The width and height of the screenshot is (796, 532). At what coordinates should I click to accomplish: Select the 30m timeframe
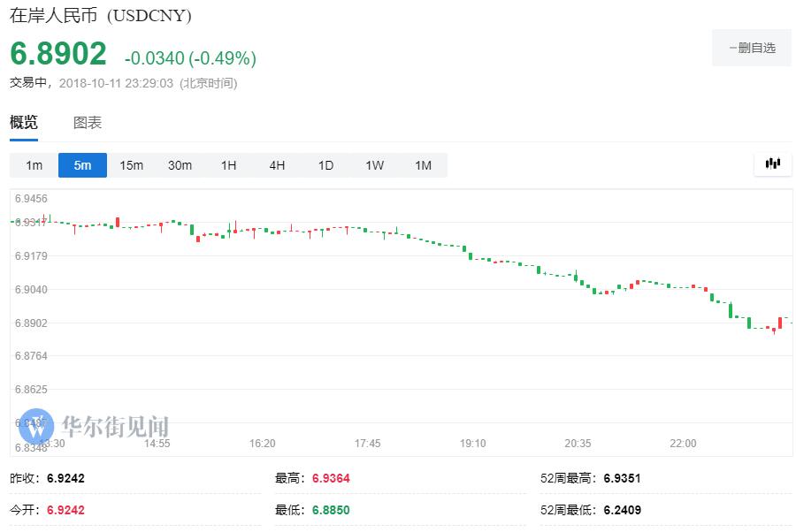point(180,165)
